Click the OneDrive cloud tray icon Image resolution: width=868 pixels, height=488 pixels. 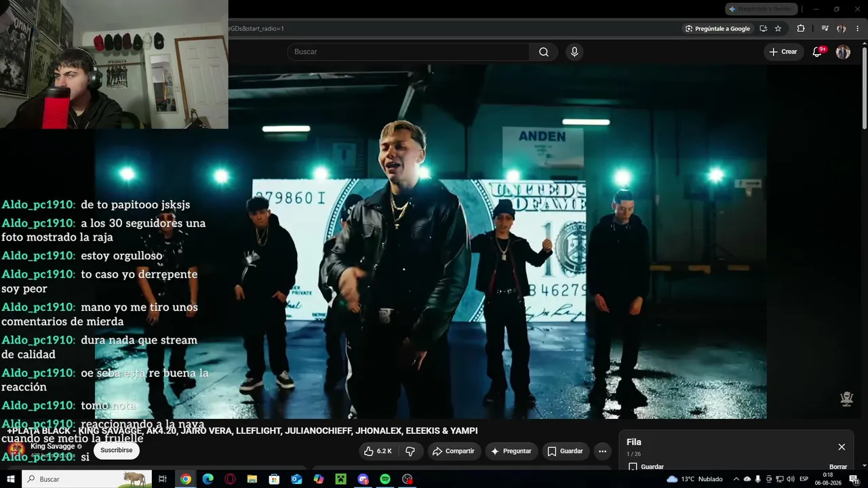click(x=747, y=479)
